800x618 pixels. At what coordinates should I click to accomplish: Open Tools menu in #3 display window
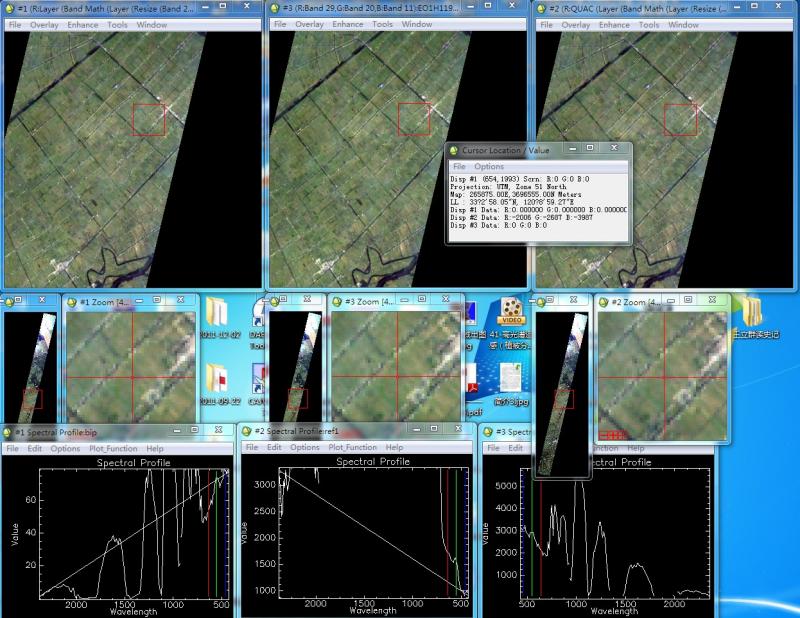coord(383,24)
